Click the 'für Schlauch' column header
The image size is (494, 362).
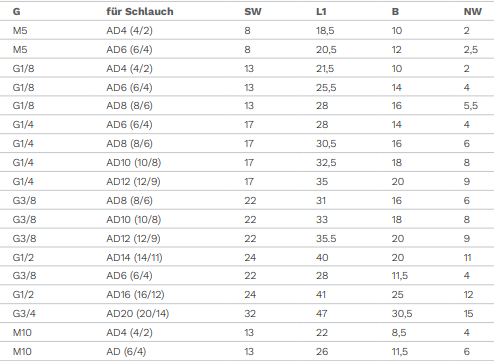pyautogui.click(x=140, y=12)
